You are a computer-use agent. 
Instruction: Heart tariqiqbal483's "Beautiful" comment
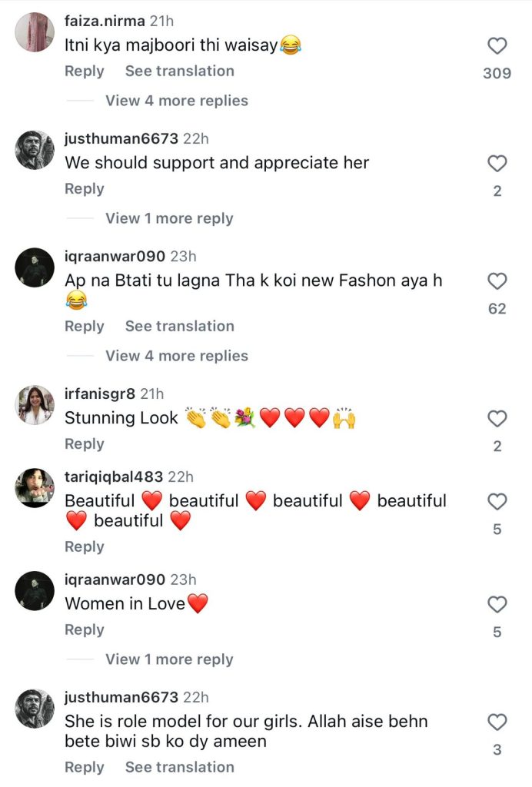pos(497,502)
